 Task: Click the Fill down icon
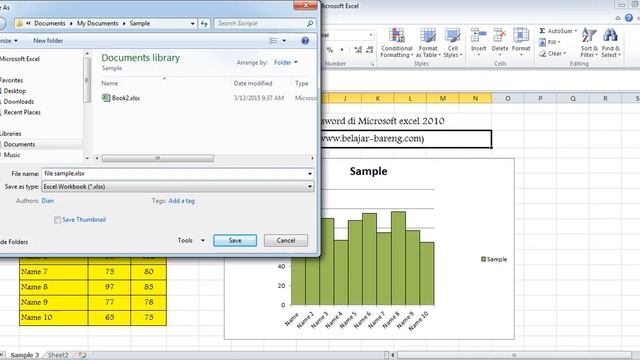542,42
